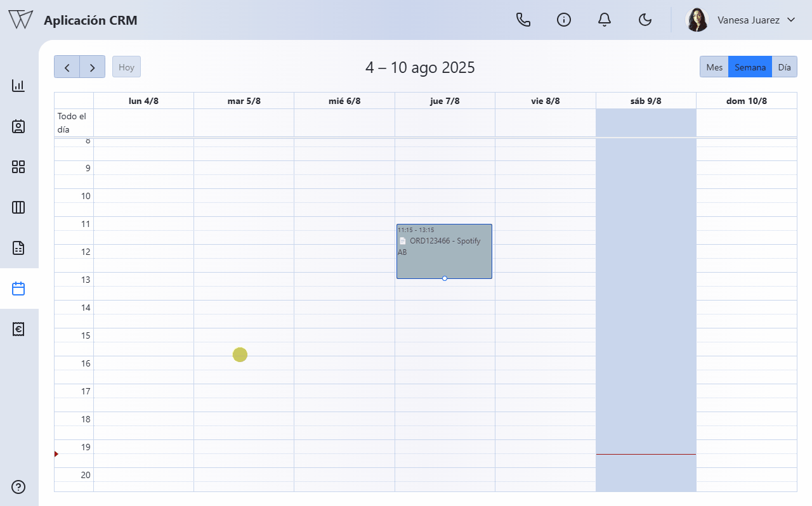Go back a week with the left arrow

pos(67,67)
